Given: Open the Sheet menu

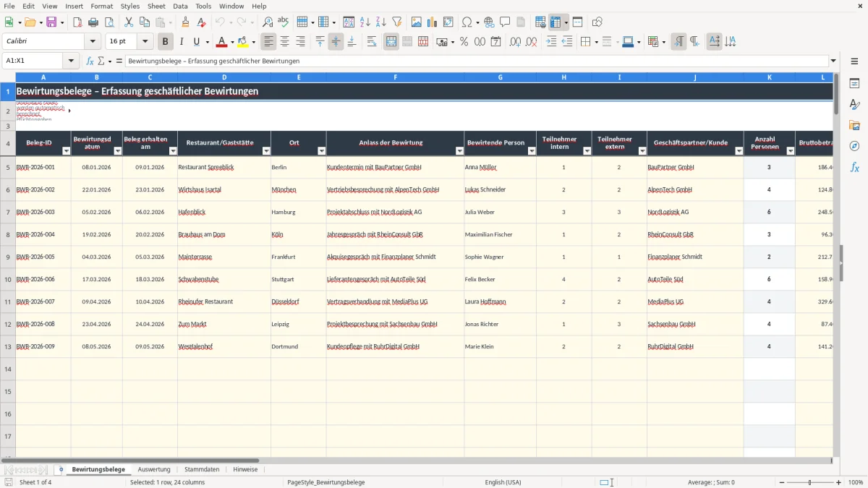Looking at the screenshot, I should 156,6.
